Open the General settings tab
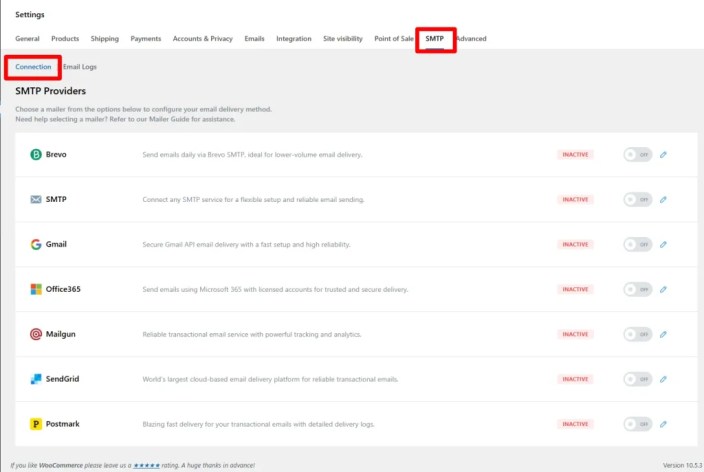The width and height of the screenshot is (704, 472). point(27,39)
